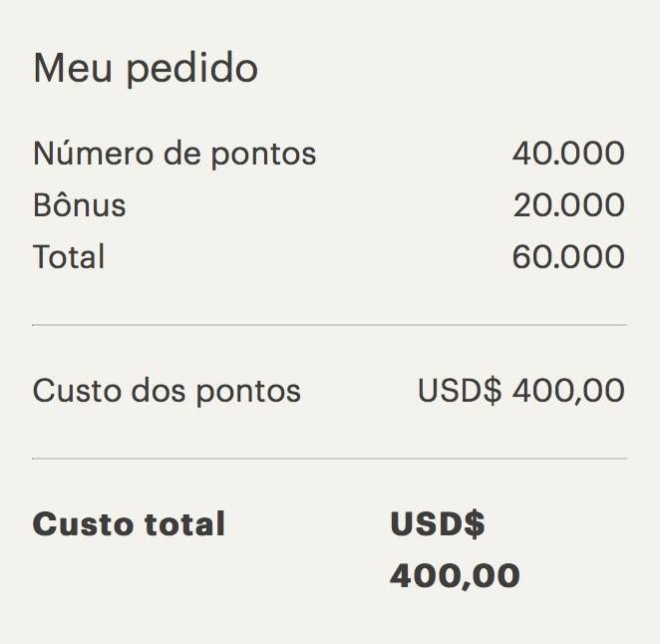Click the bold 'USD$' currency text

pos(438,524)
